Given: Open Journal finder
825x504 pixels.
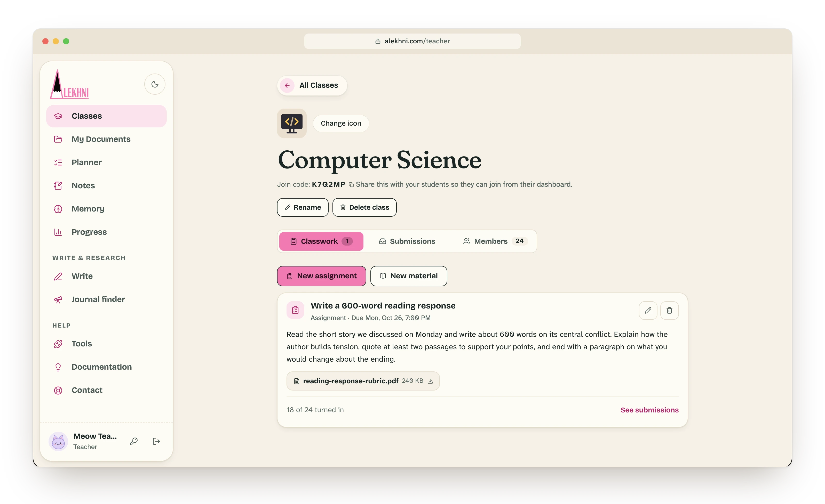Looking at the screenshot, I should click(106, 299).
